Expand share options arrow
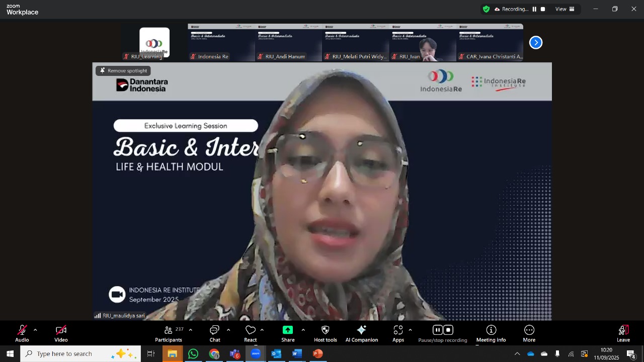The height and width of the screenshot is (362, 644). [303, 330]
